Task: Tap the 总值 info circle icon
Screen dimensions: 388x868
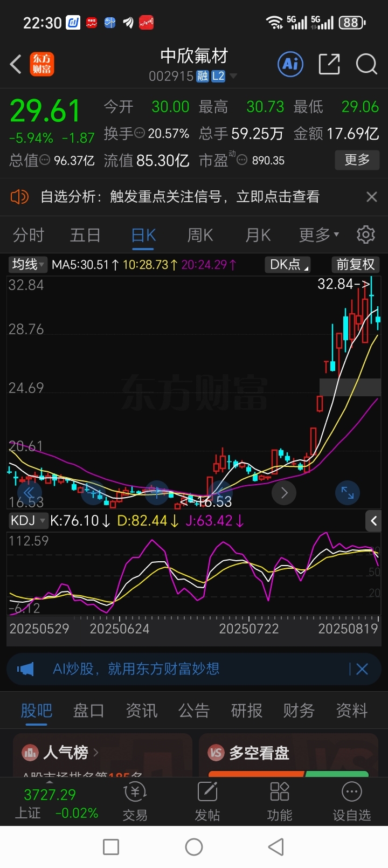Action: 45,160
